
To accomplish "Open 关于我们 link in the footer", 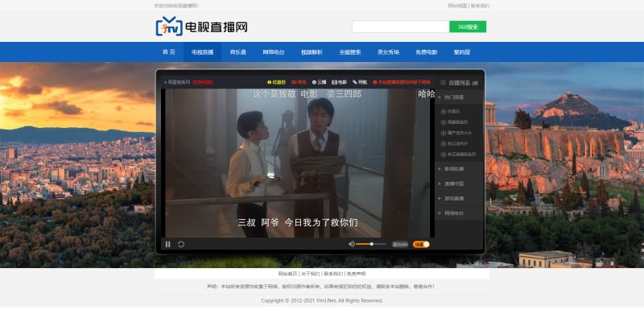I will click(310, 274).
